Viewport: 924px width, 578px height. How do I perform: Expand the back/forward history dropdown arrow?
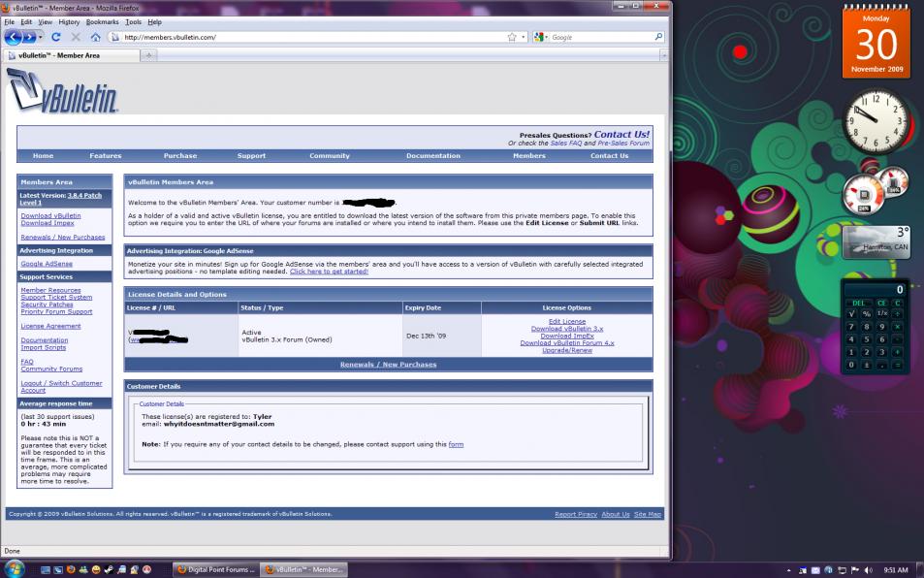(x=42, y=37)
